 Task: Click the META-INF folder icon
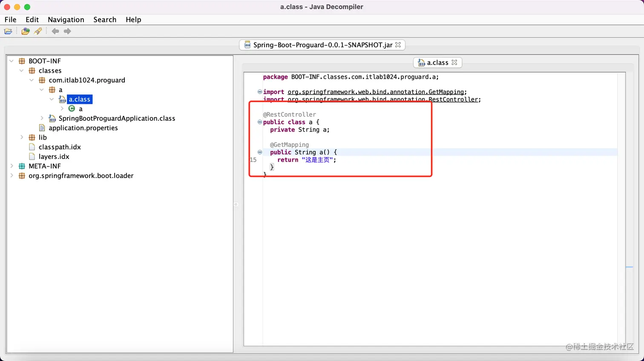pos(22,166)
